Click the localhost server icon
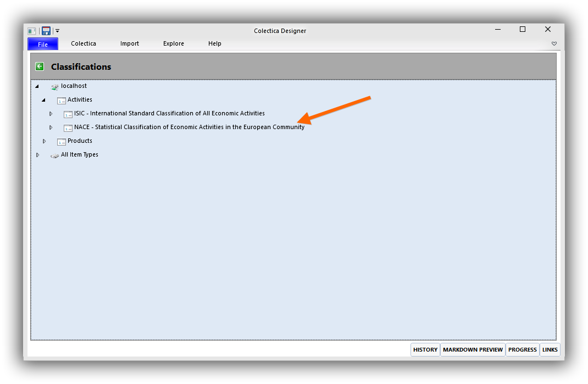The height and width of the screenshot is (384, 588). pos(55,87)
